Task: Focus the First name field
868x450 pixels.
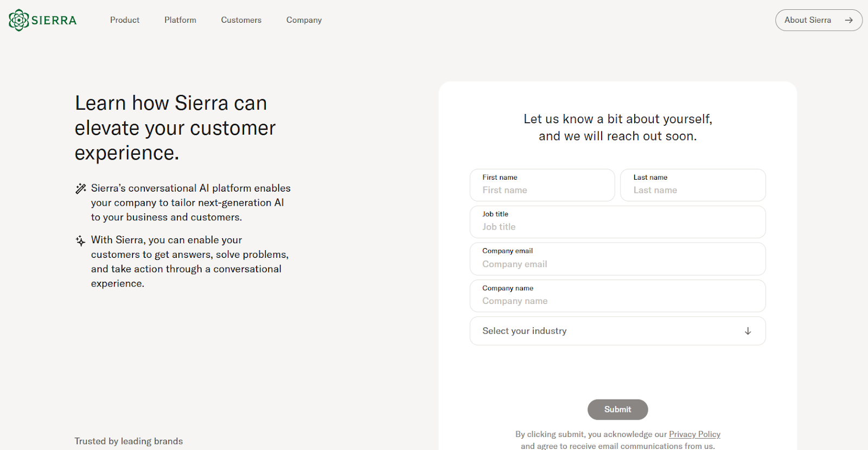Action: (542, 190)
